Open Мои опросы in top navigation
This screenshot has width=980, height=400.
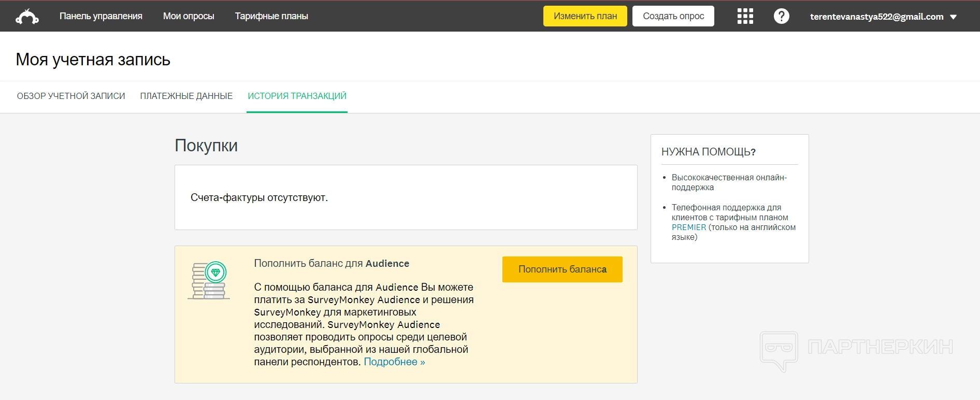(189, 16)
